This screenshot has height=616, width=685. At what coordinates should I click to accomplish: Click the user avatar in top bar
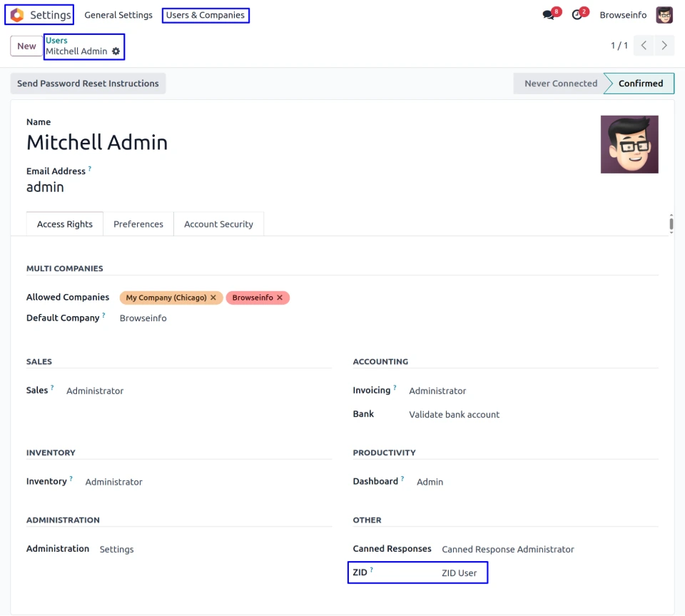[664, 15]
